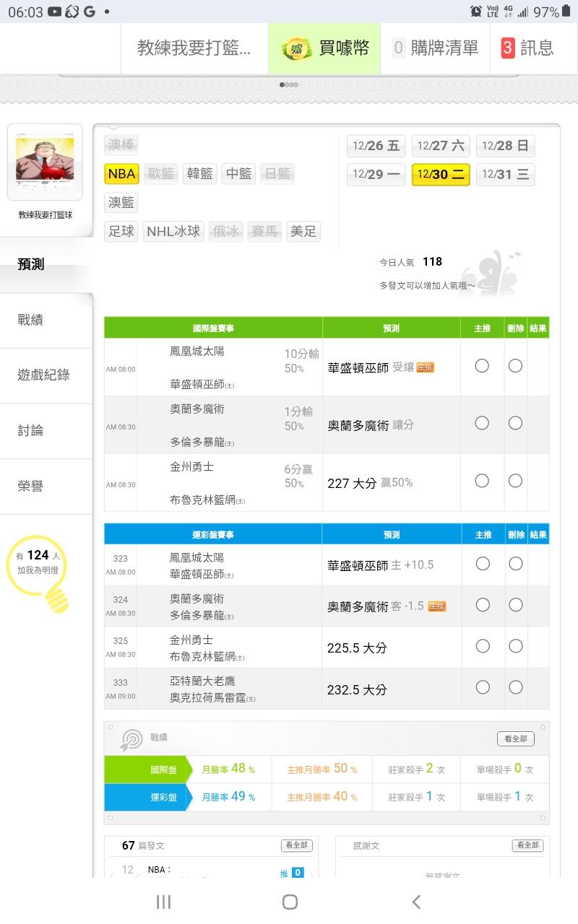Select the NHL冰球 sport filter

coord(173,232)
